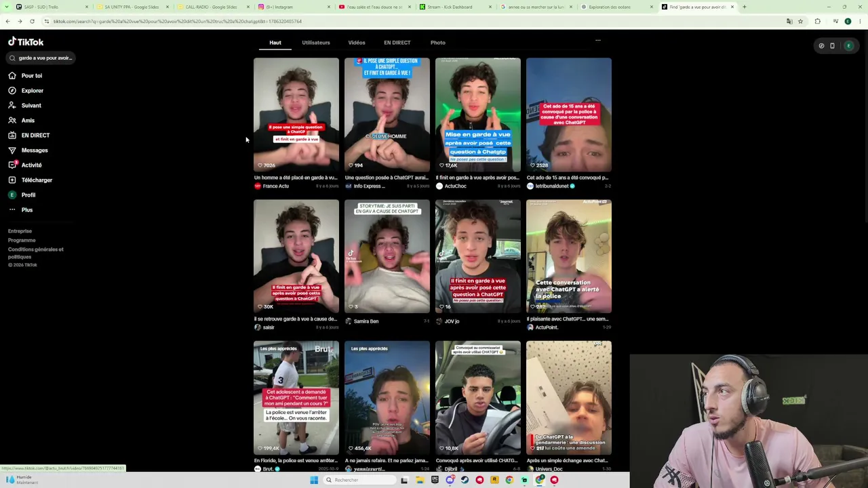Click caption 'En Floride, la police est venue arrêter...'
Viewport: 868px width, 488px height.
click(x=296, y=460)
